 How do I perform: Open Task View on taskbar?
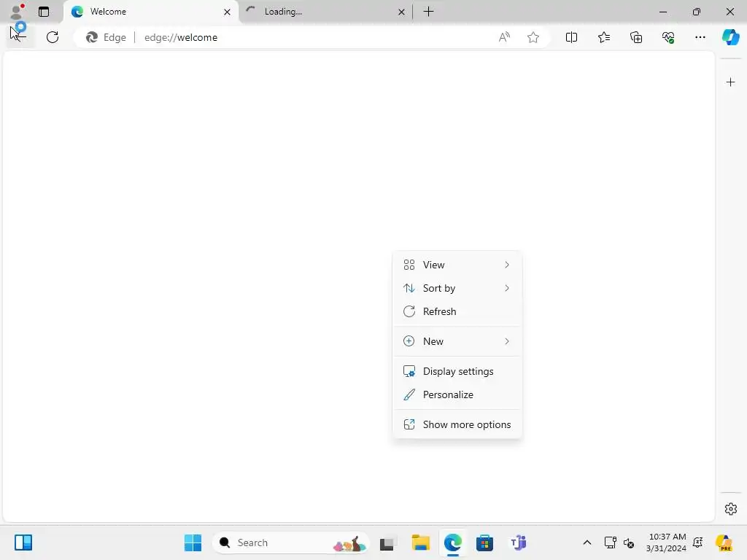(388, 542)
